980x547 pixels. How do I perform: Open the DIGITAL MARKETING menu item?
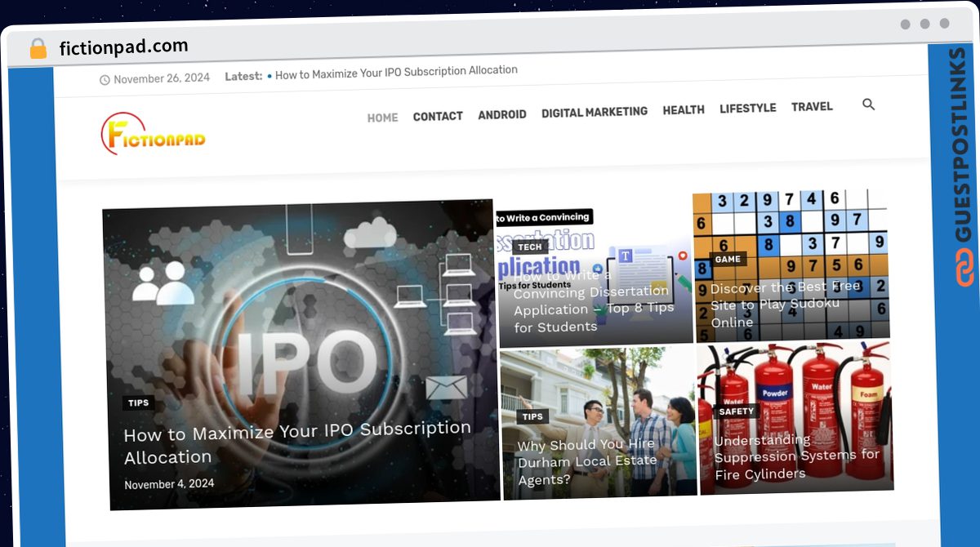(x=595, y=112)
